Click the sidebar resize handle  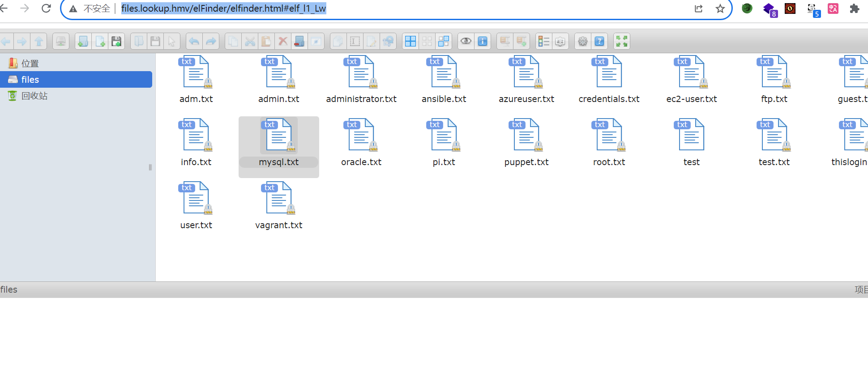point(150,167)
